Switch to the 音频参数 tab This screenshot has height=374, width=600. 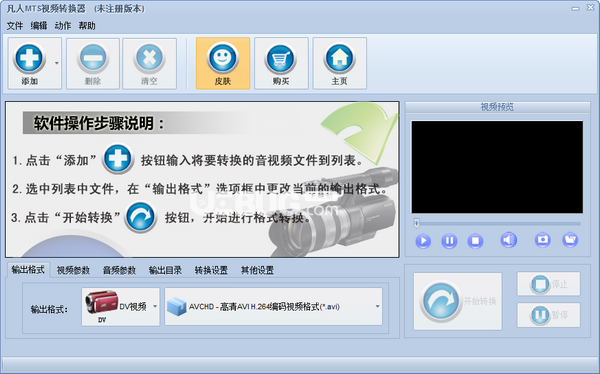click(119, 270)
